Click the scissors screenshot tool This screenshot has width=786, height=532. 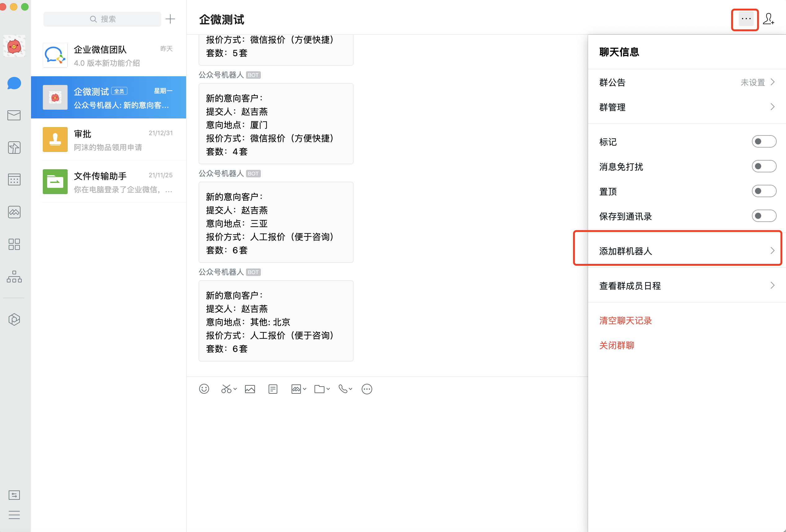coord(226,389)
